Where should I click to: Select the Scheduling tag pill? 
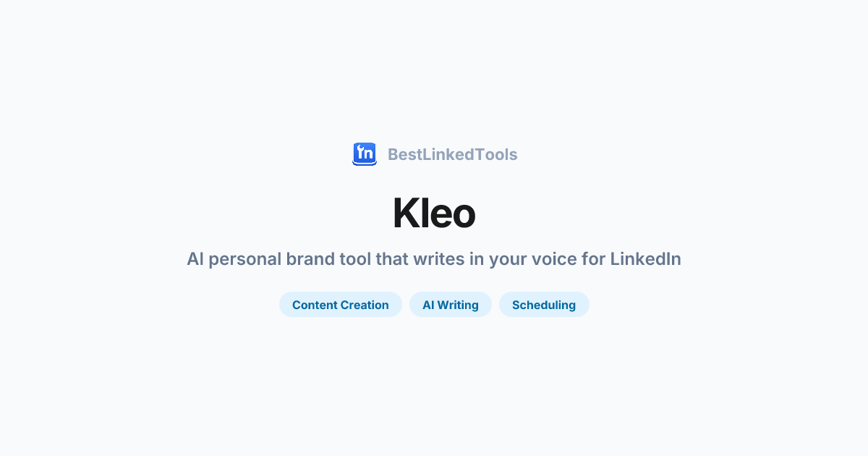(543, 305)
